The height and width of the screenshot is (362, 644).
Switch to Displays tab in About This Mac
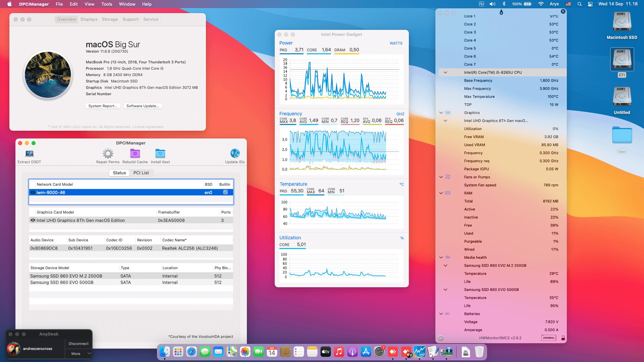pyautogui.click(x=89, y=19)
